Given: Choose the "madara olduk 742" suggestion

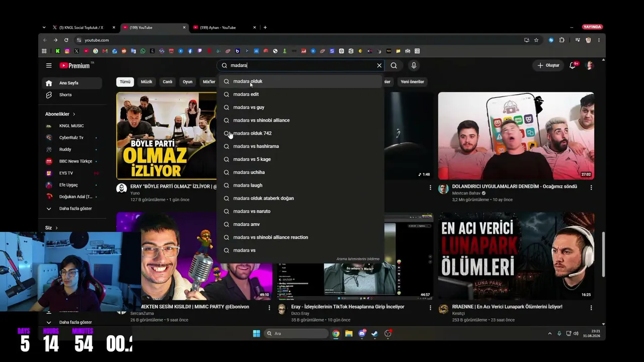Looking at the screenshot, I should pos(300,133).
